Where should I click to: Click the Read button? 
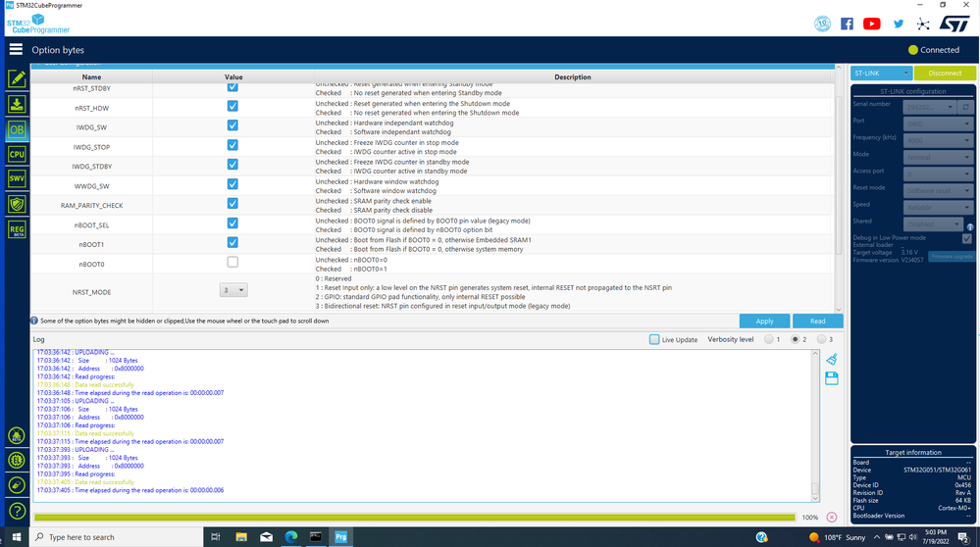817,321
